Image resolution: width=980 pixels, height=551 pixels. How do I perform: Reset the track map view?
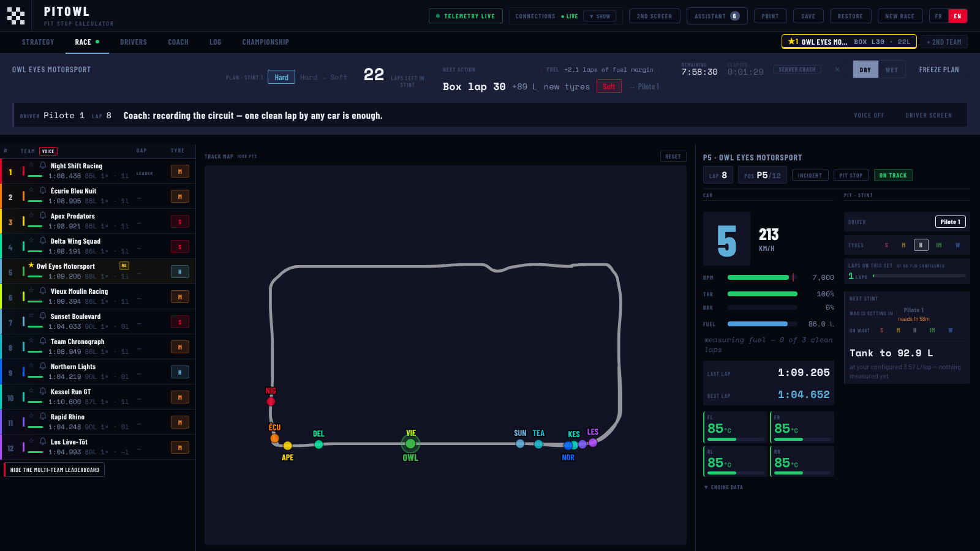click(x=673, y=157)
